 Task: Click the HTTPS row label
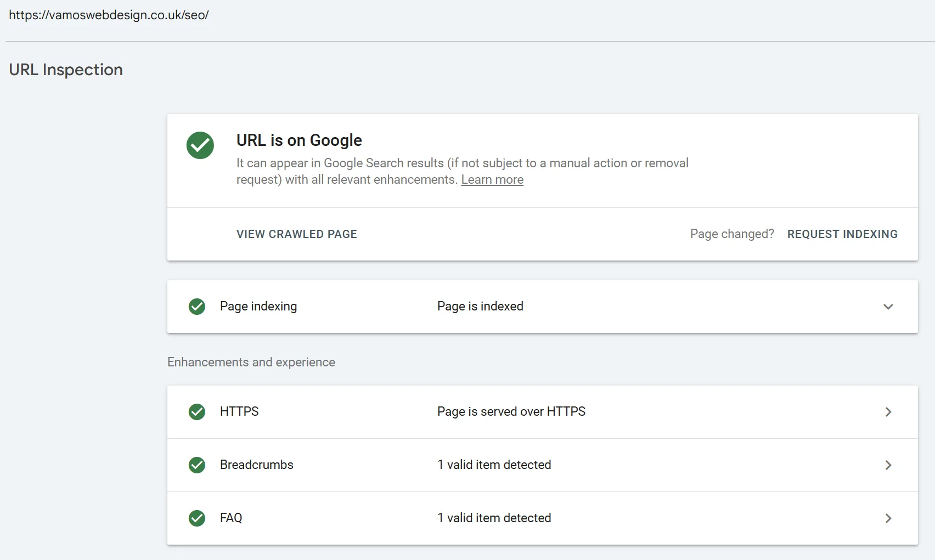click(x=239, y=411)
